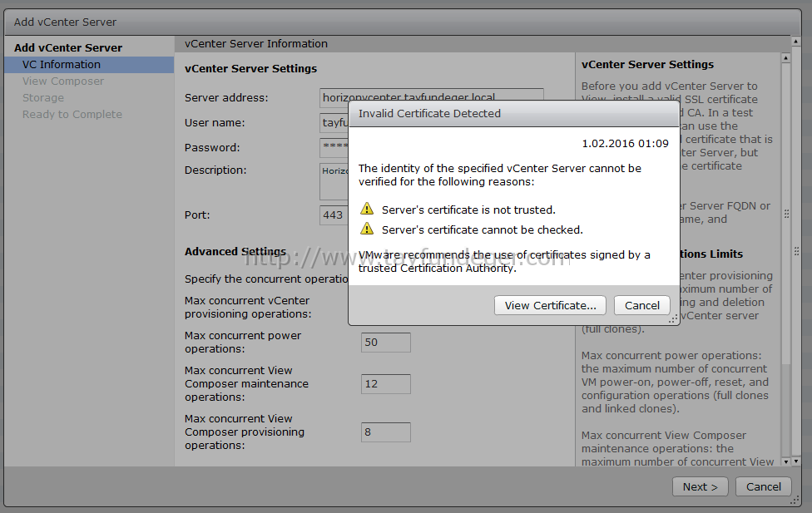Click vCenter Server Settings heading in help panel
The width and height of the screenshot is (812, 513).
[x=647, y=65]
